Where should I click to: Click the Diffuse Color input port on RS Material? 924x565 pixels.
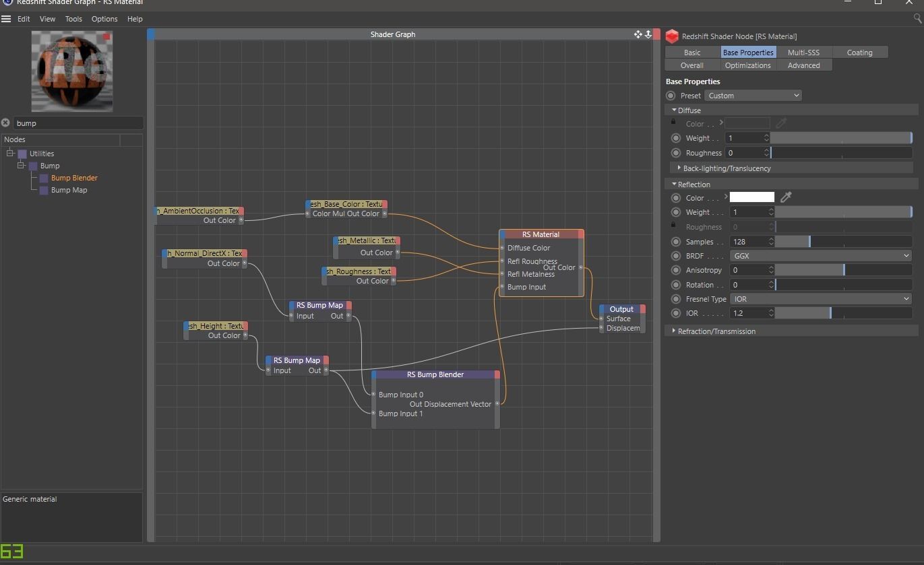502,248
